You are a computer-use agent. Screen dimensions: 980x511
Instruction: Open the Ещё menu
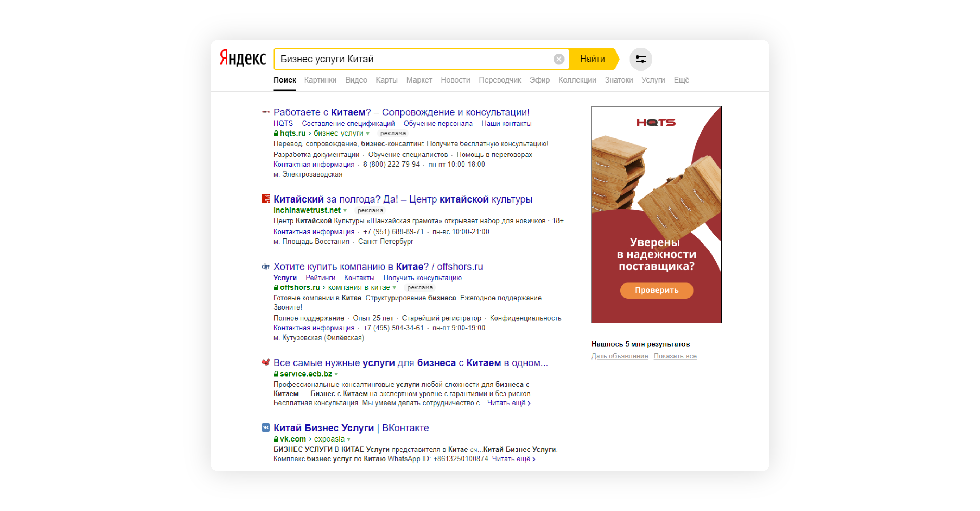681,80
